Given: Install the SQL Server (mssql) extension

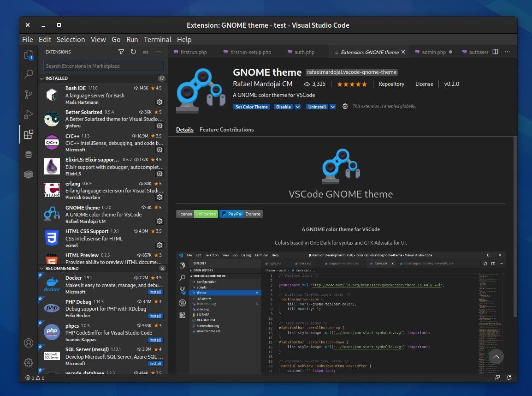Looking at the screenshot, I should pyautogui.click(x=155, y=363).
